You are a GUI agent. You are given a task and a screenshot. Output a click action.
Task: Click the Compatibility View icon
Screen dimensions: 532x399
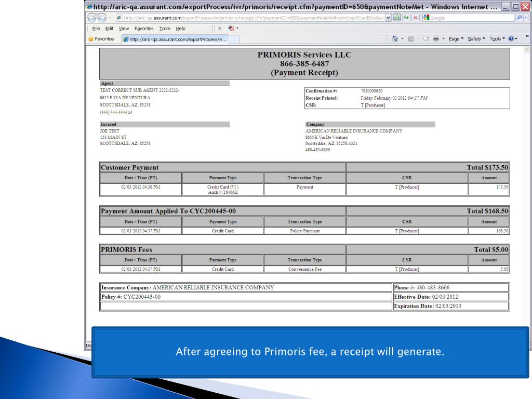pyautogui.click(x=396, y=18)
